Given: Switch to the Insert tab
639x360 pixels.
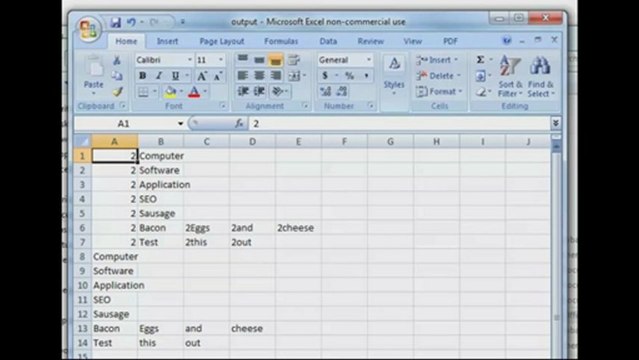Looking at the screenshot, I should coord(167,41).
